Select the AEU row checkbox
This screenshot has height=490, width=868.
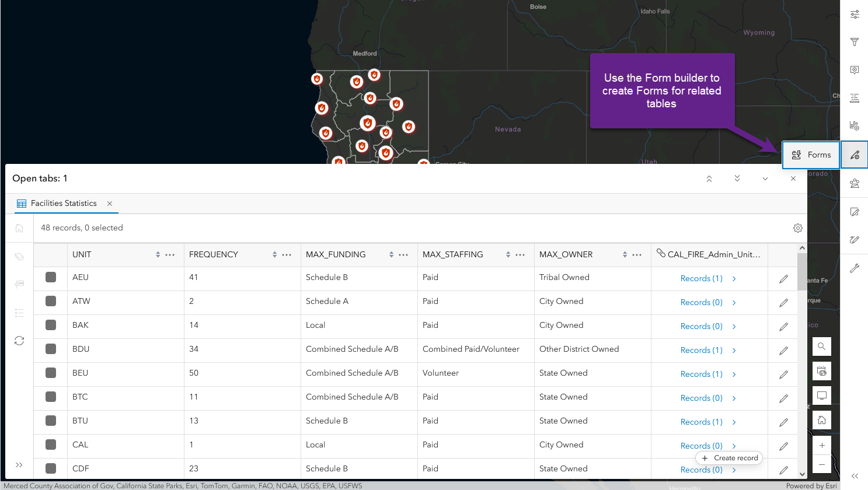click(x=51, y=277)
